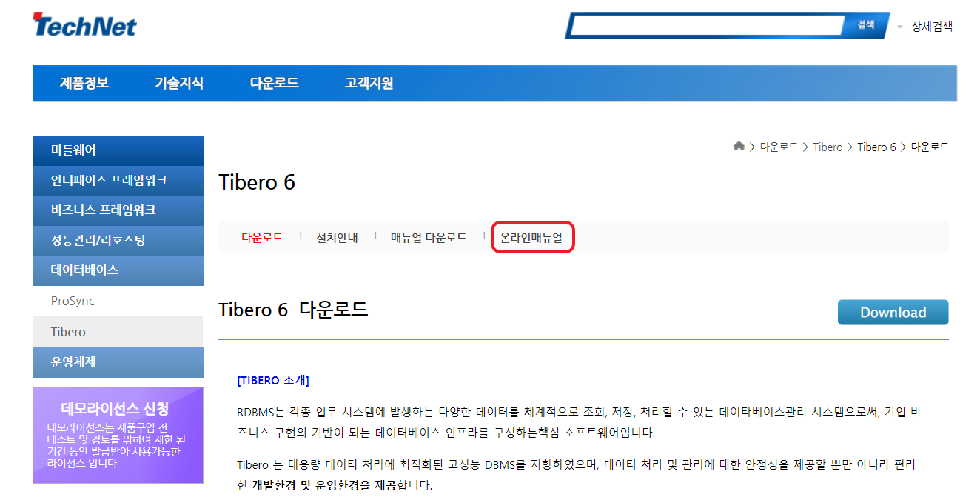Click Tibero 6 breadcrumb link

(876, 147)
